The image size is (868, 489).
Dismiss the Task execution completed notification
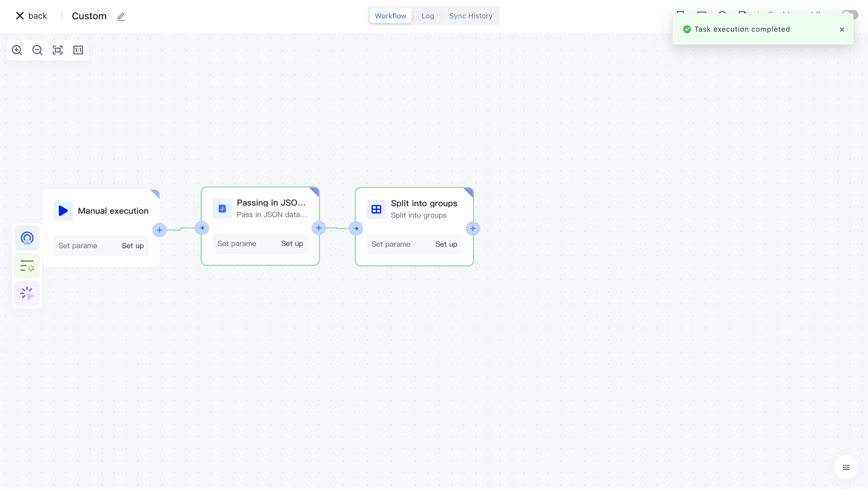[842, 30]
